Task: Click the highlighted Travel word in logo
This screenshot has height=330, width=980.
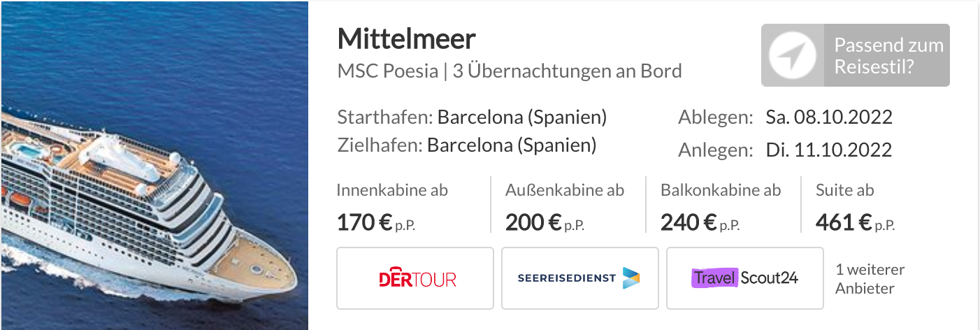Action: pos(715,278)
